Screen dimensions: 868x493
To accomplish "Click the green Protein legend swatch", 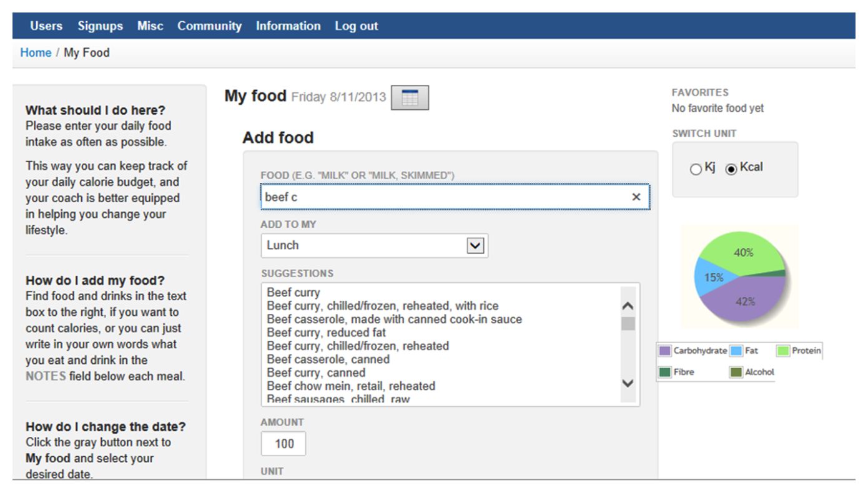I will tap(783, 351).
